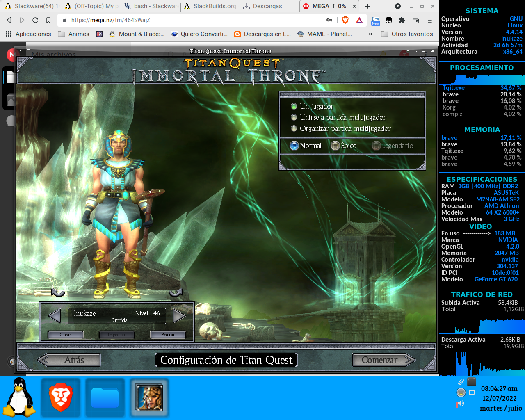Click the Importar button
Screen dimensions: 525x420
[117, 335]
